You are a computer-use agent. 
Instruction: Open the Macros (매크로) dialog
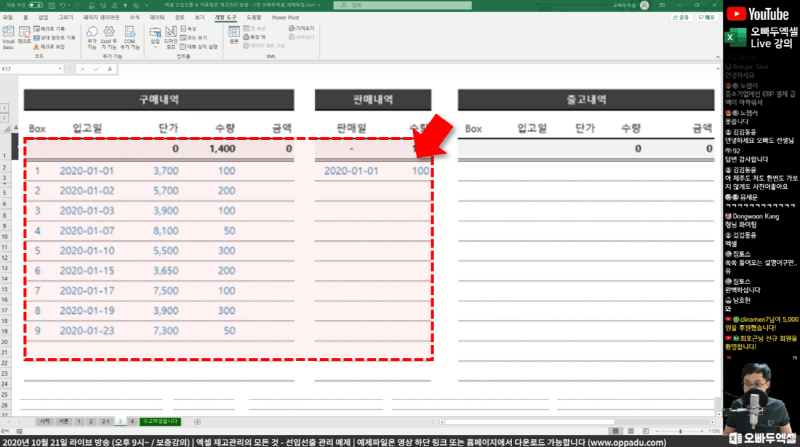(24, 36)
